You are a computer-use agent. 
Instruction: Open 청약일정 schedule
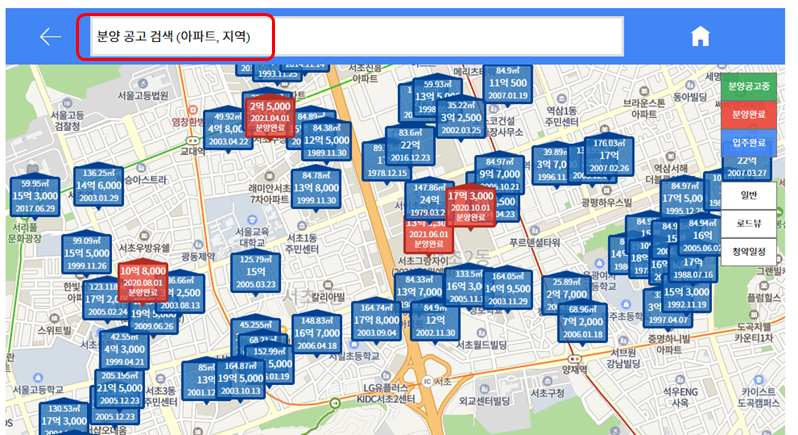point(748,251)
